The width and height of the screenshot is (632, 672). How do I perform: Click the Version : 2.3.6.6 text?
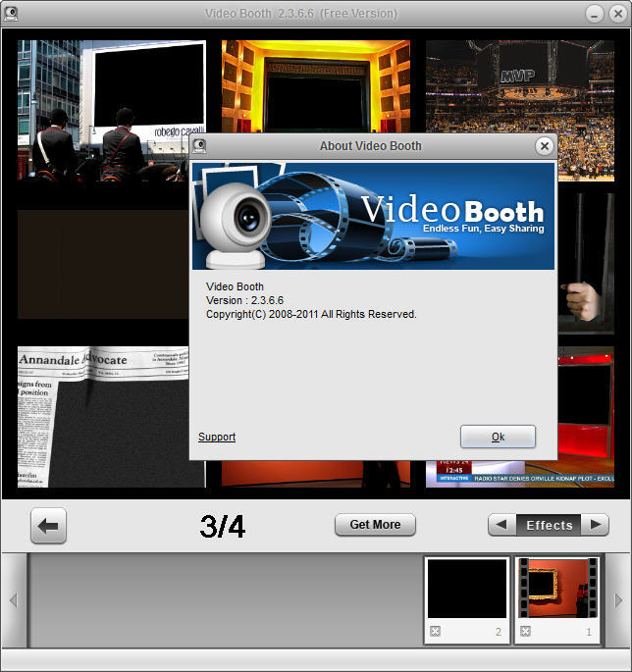(244, 300)
